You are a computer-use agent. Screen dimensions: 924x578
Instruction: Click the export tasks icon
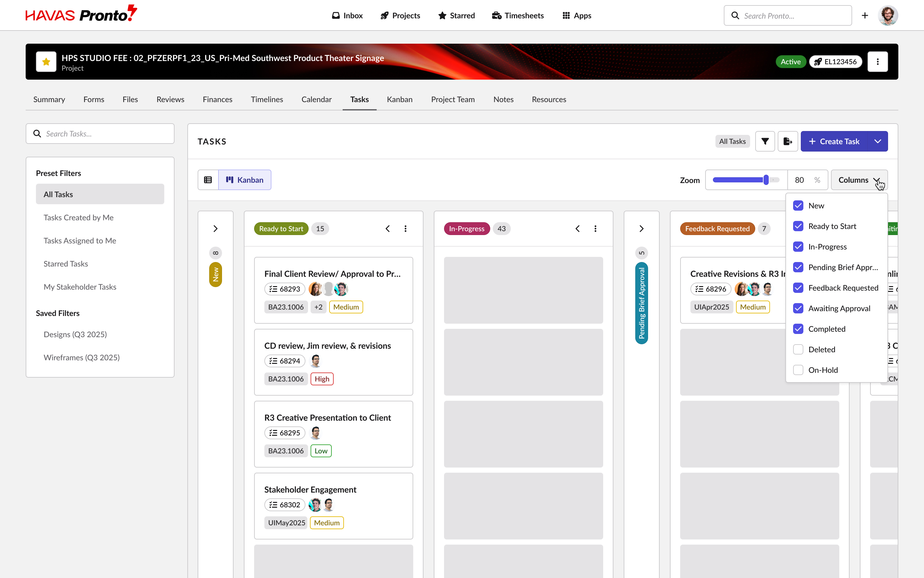788,141
